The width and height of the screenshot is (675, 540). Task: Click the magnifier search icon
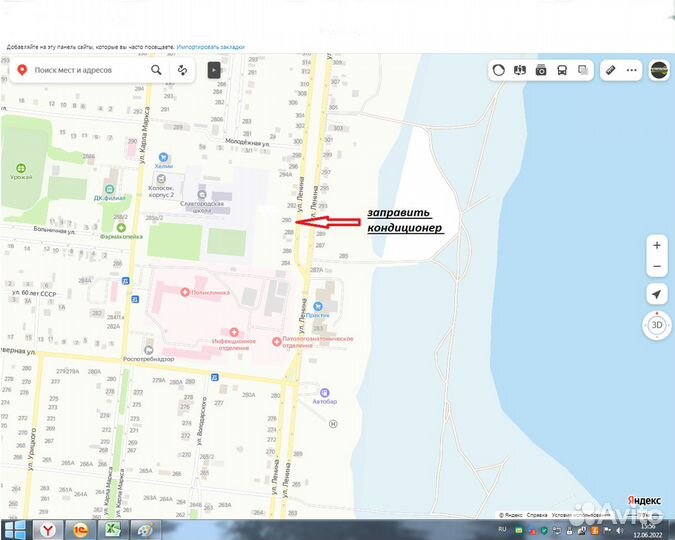(156, 70)
